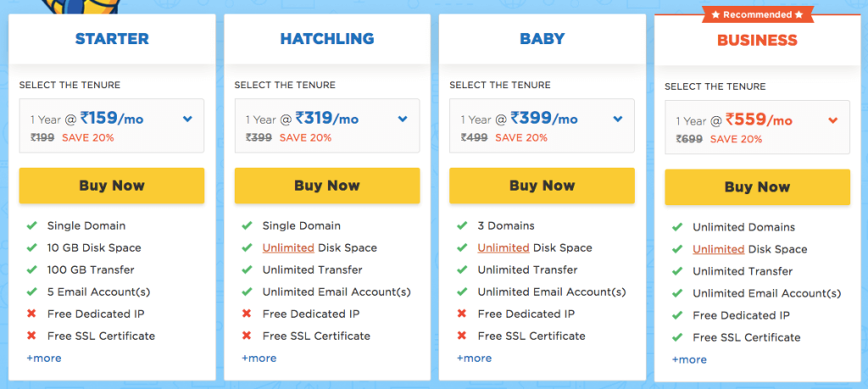Select the BABY plan heading
Screen dimensions: 868x389
[x=542, y=39]
